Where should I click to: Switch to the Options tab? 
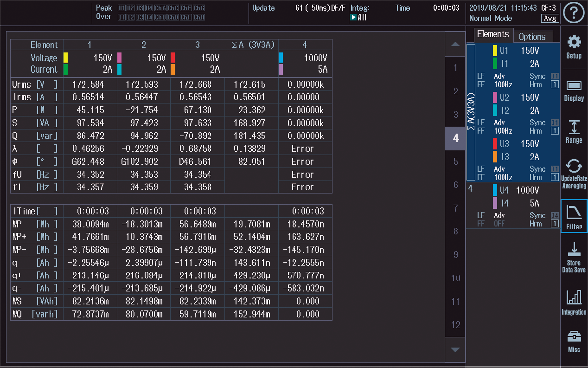(532, 36)
